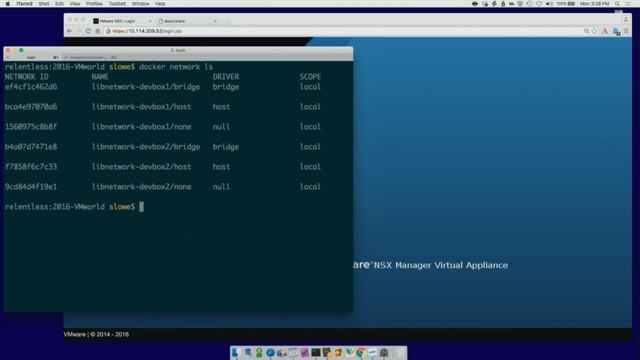The image size is (640, 360).
Task: Open zoom magnifier icon in address bar
Action: click(587, 31)
